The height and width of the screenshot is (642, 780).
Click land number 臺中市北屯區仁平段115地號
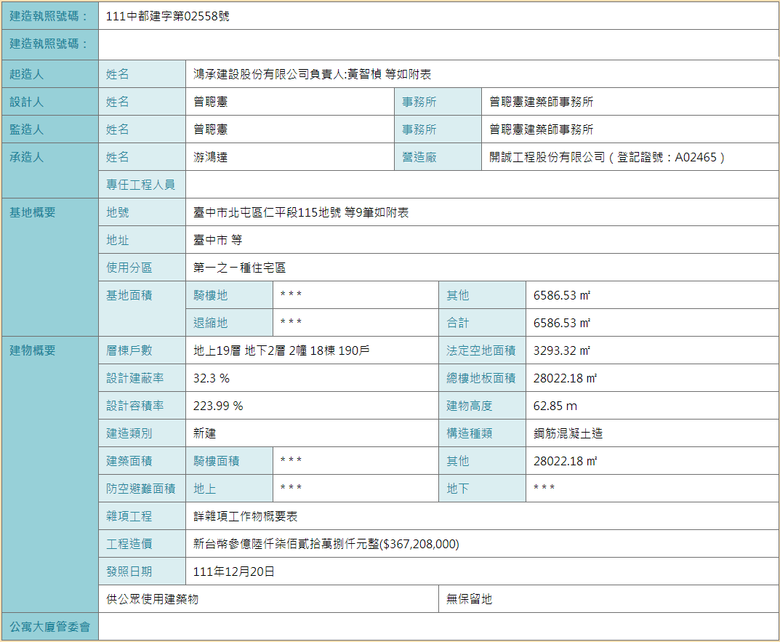point(267,213)
